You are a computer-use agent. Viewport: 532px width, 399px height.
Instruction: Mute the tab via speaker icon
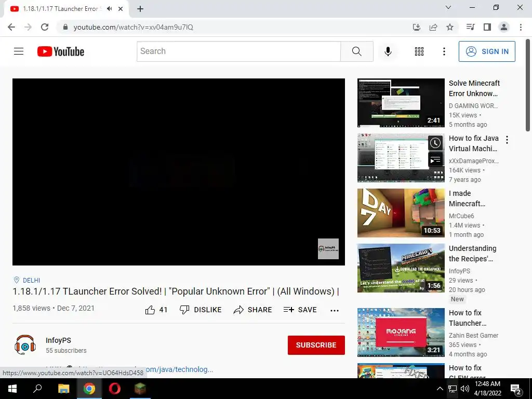pyautogui.click(x=109, y=9)
